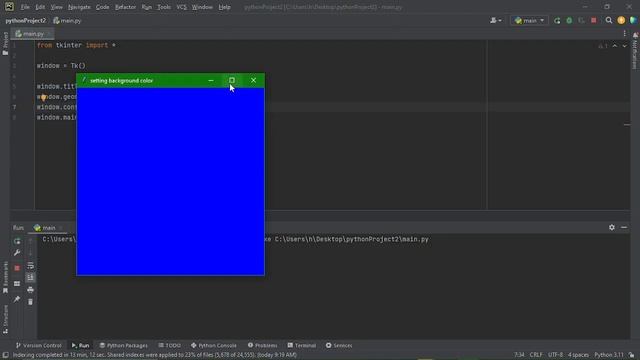Open the Terminal tool window
Screen dimensions: 640x360
(x=302, y=345)
